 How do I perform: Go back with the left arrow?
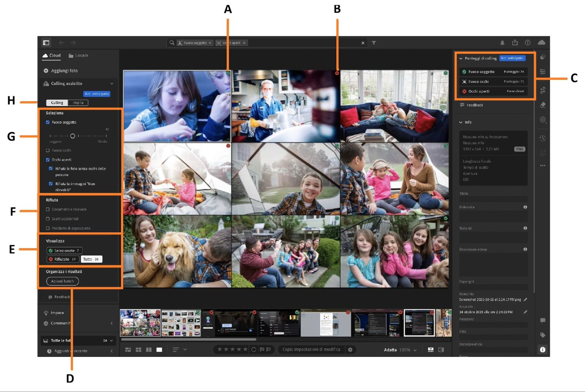(x=61, y=43)
